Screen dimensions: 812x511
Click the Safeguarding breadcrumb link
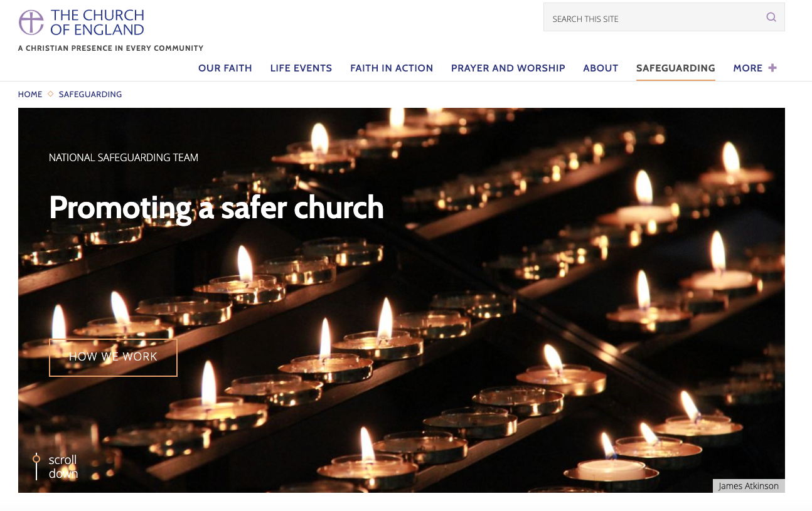click(90, 95)
